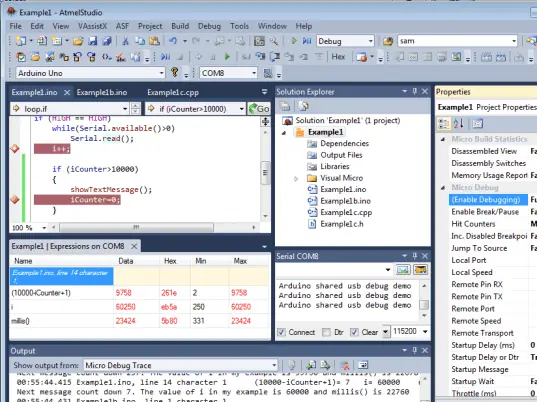Screen dimensions: 537x402
Task: Click the code editor vertical scrollbar thumb
Action: [265, 173]
